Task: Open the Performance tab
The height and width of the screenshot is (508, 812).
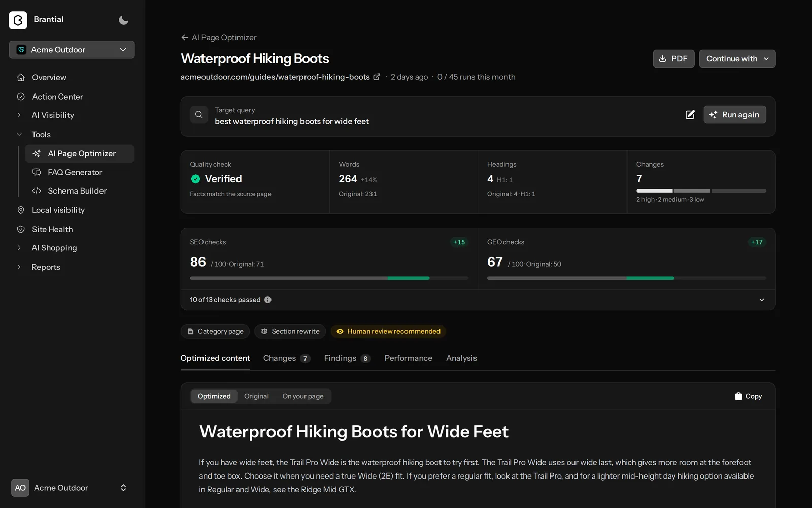Action: [409, 358]
